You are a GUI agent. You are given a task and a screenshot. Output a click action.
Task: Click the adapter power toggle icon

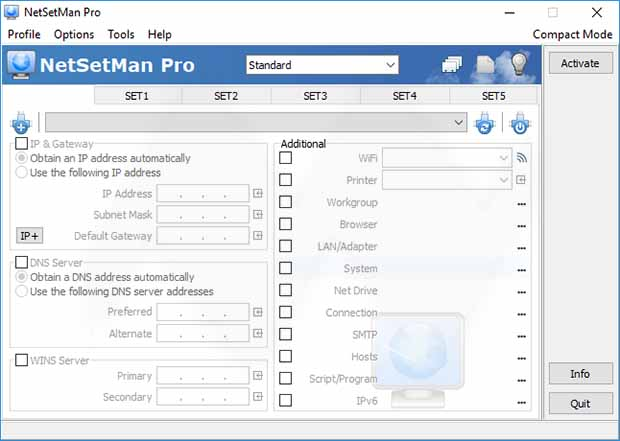pyautogui.click(x=520, y=123)
